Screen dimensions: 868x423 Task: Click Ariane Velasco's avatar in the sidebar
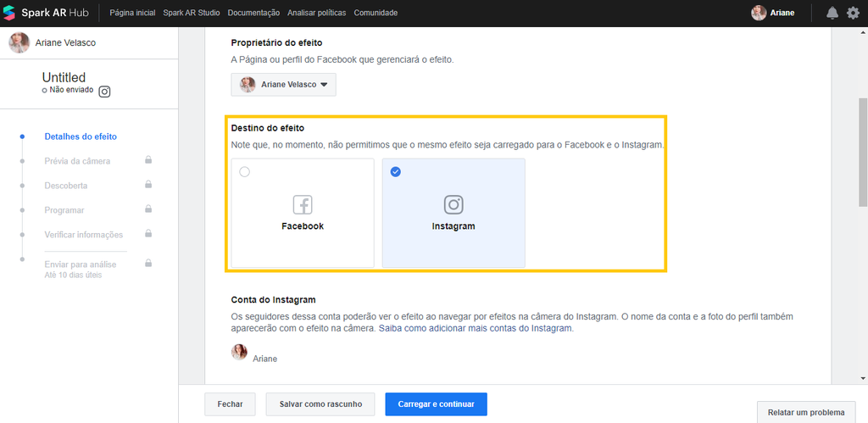pos(19,42)
